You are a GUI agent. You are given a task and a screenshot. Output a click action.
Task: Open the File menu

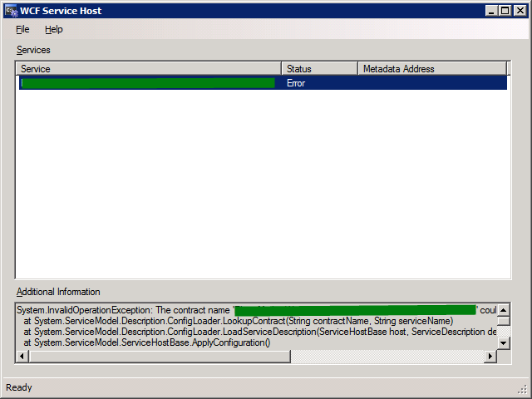[22, 30]
